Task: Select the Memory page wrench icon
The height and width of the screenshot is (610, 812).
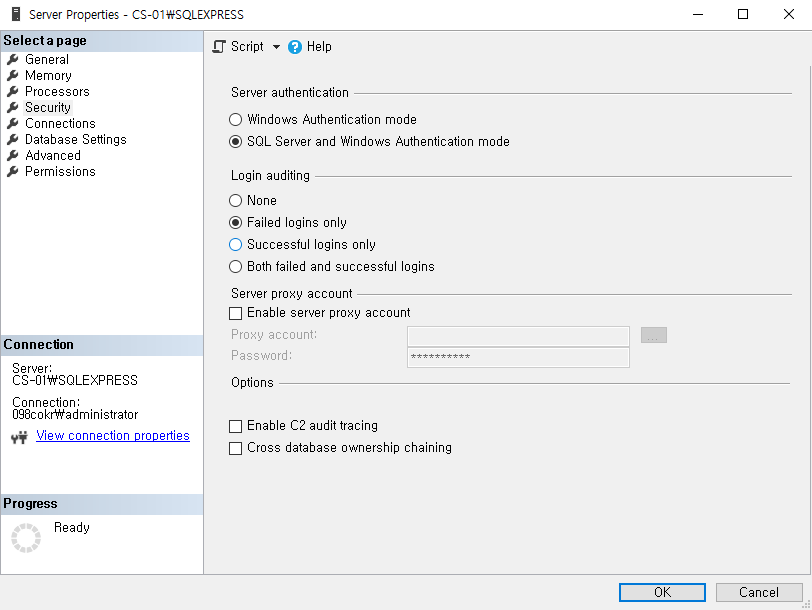Action: pyautogui.click(x=13, y=76)
